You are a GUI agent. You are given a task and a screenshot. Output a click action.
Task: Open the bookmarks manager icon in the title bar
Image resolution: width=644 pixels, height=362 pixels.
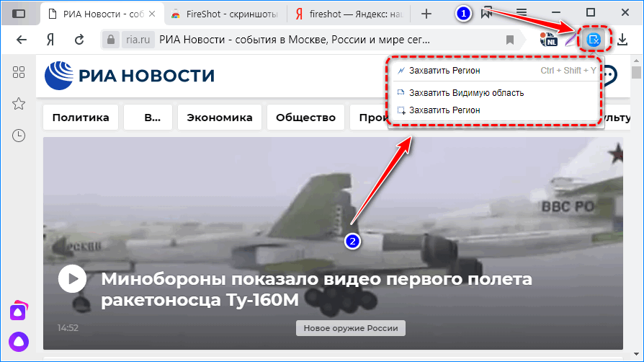tap(487, 13)
